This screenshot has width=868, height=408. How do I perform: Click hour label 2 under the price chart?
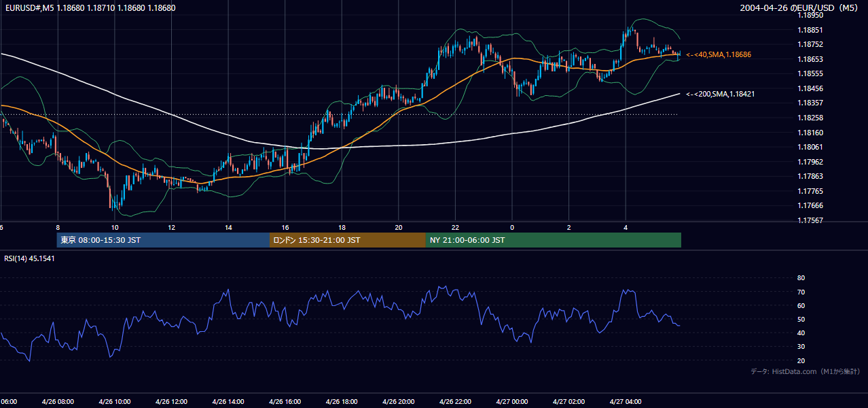coord(569,227)
